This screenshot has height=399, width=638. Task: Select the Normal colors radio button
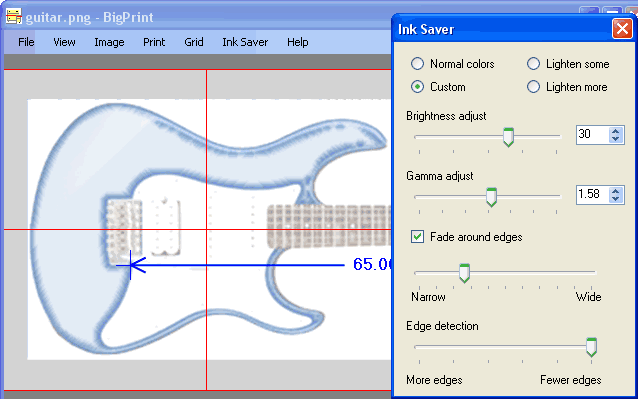click(417, 64)
